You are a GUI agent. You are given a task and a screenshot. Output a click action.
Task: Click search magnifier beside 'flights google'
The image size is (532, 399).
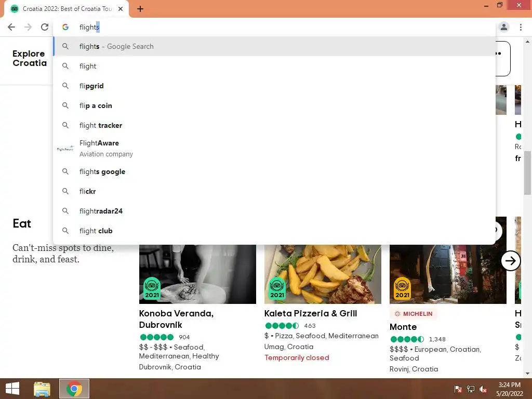65,171
